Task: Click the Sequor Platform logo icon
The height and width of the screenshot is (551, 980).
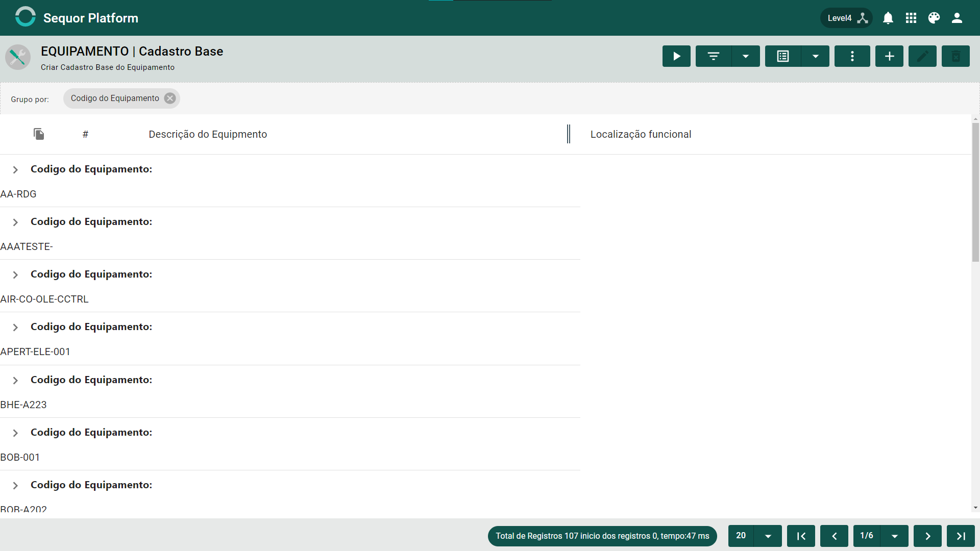Action: click(x=25, y=17)
